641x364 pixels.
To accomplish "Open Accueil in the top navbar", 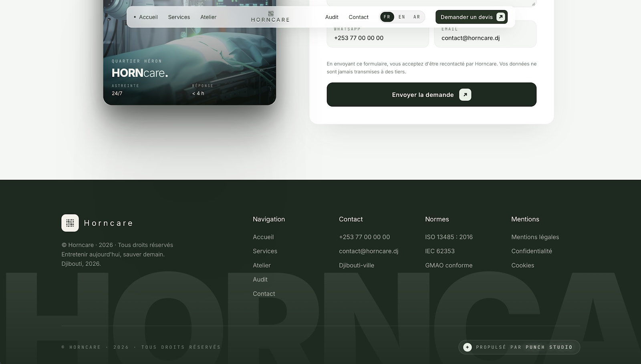I will click(x=148, y=17).
